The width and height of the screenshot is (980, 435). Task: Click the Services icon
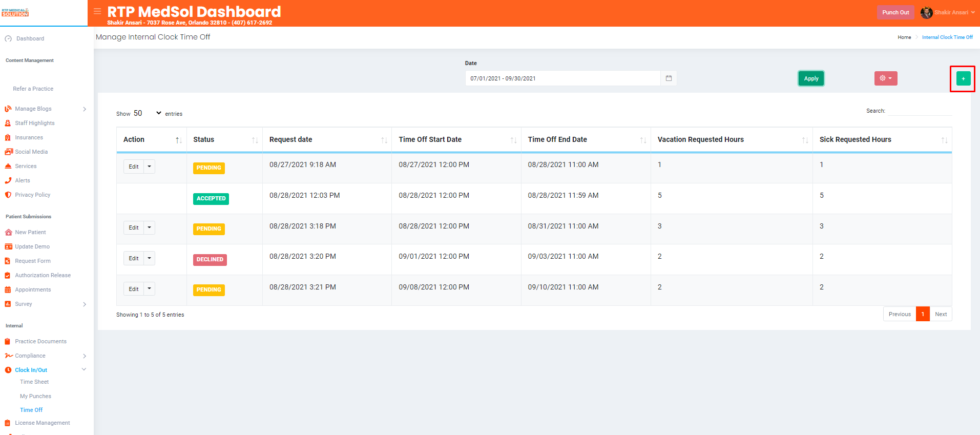[x=8, y=166]
